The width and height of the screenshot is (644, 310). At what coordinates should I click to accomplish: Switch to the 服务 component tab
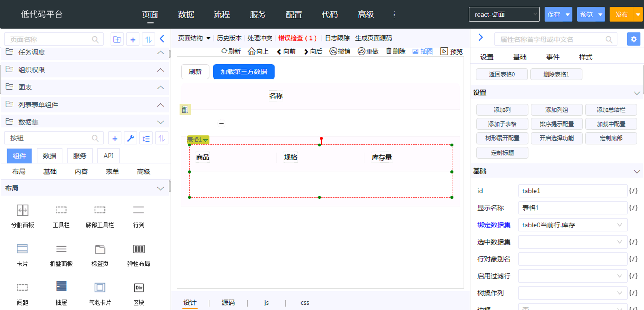(80, 156)
